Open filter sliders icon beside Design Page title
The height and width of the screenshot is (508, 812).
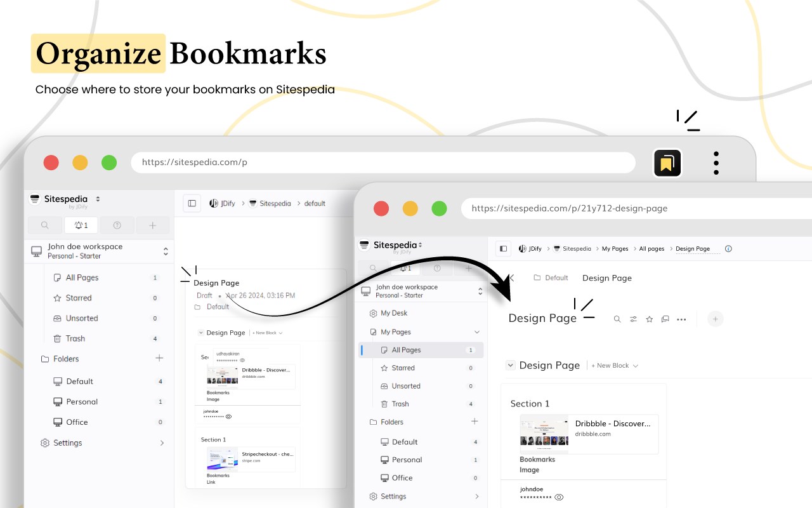633,319
